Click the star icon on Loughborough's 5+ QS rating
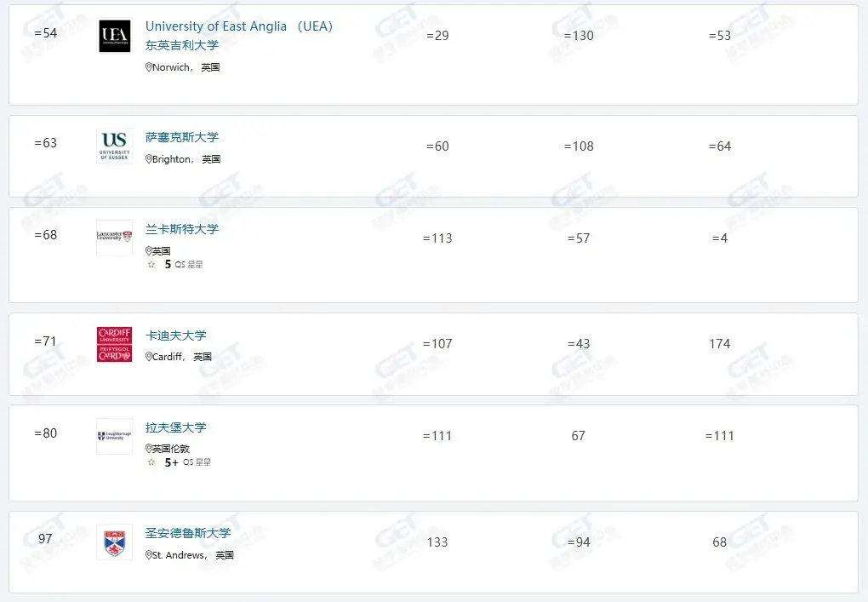The image size is (868, 602). (151, 462)
